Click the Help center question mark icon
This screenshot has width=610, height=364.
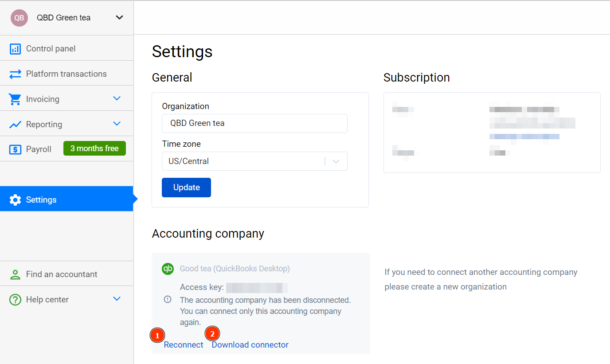pyautogui.click(x=15, y=300)
